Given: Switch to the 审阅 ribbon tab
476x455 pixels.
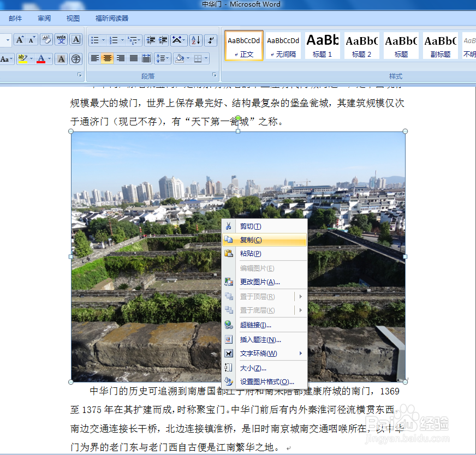Looking at the screenshot, I should click(x=44, y=18).
